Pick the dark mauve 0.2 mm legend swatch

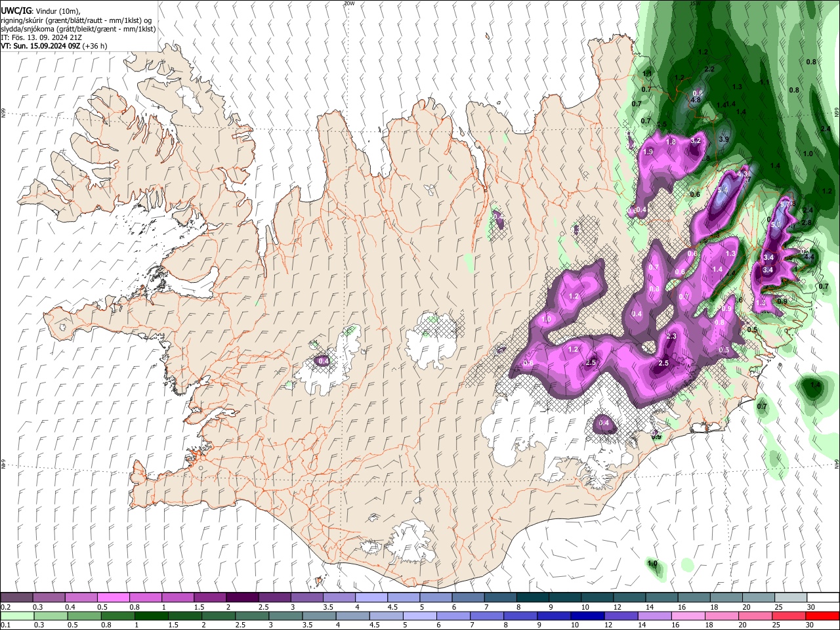tap(16, 597)
